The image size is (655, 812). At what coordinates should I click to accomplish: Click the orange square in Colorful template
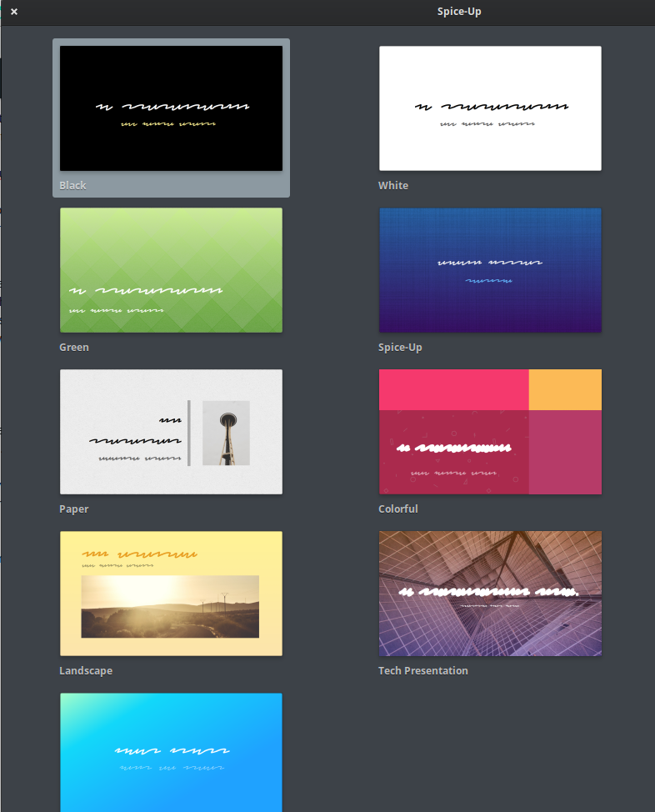pyautogui.click(x=565, y=389)
